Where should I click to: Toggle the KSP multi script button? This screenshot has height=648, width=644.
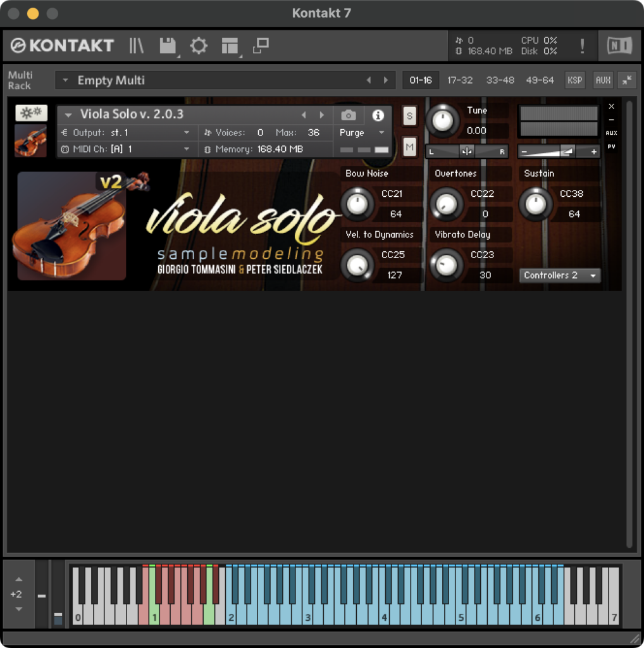pos(574,80)
